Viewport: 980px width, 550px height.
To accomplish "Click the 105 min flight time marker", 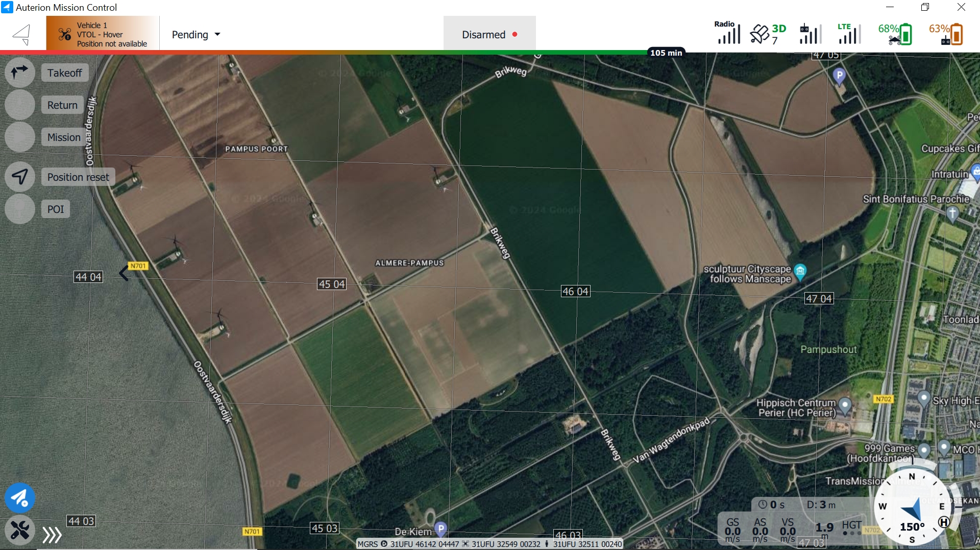I will [666, 53].
